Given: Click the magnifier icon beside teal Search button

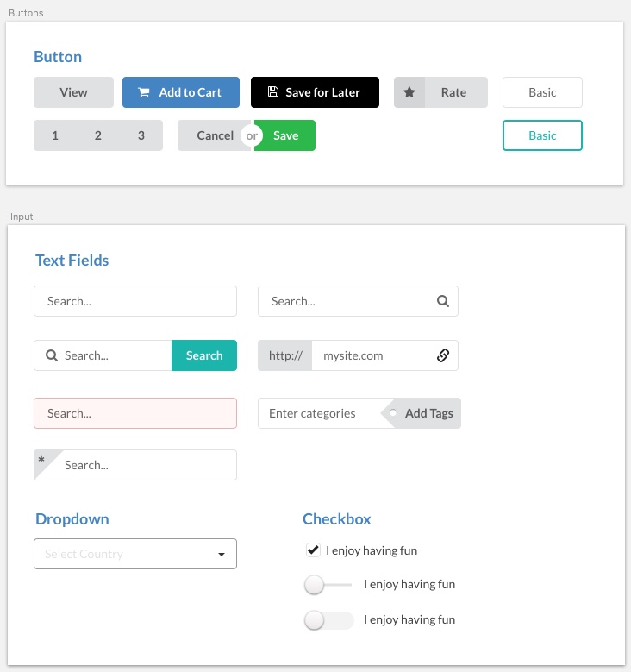Looking at the screenshot, I should click(x=52, y=355).
